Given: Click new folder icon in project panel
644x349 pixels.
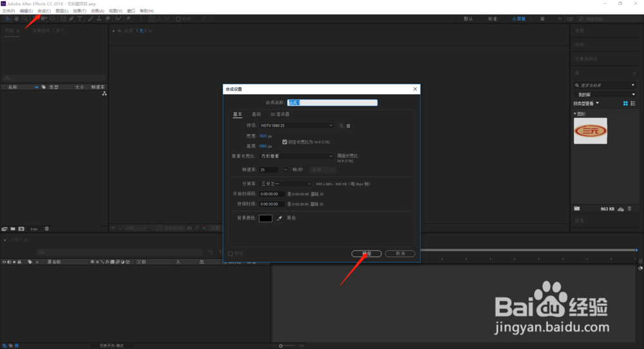Looking at the screenshot, I should coord(13,229).
